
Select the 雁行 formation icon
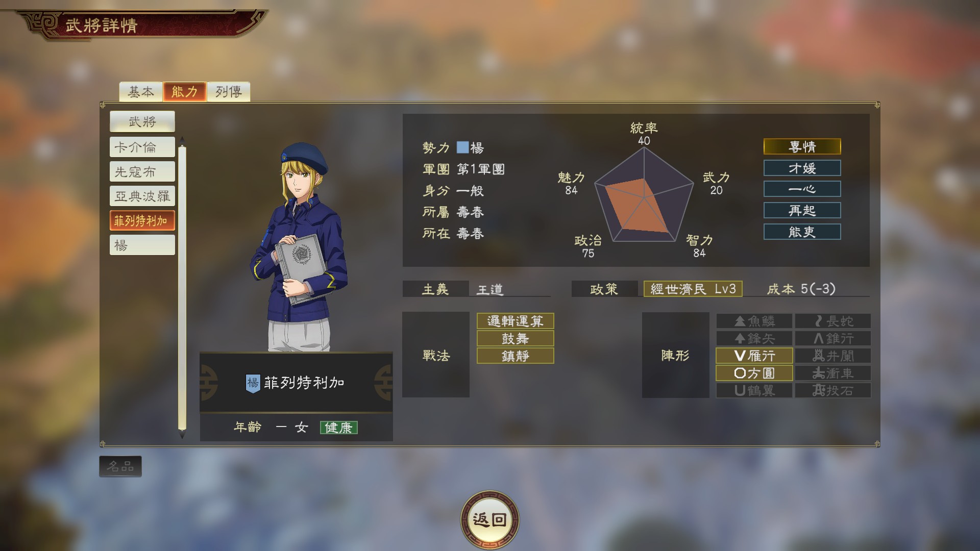coord(740,356)
